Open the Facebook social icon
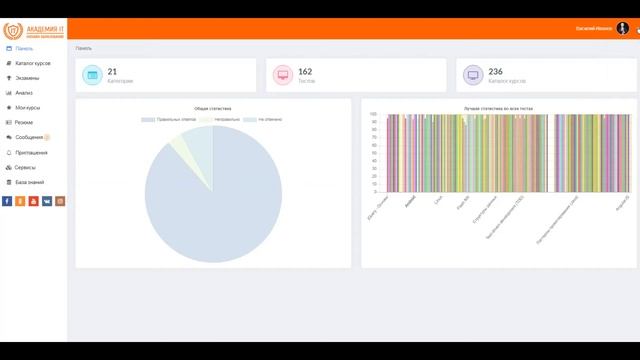The height and width of the screenshot is (360, 640). (x=7, y=201)
